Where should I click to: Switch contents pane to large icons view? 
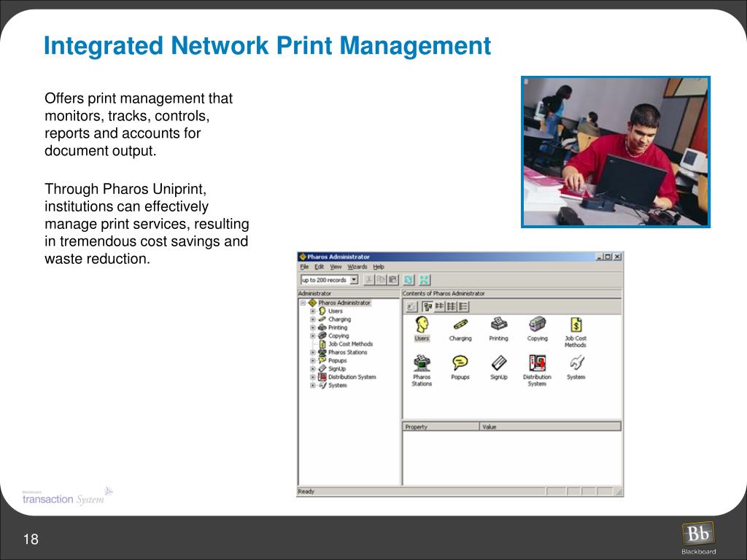[427, 307]
